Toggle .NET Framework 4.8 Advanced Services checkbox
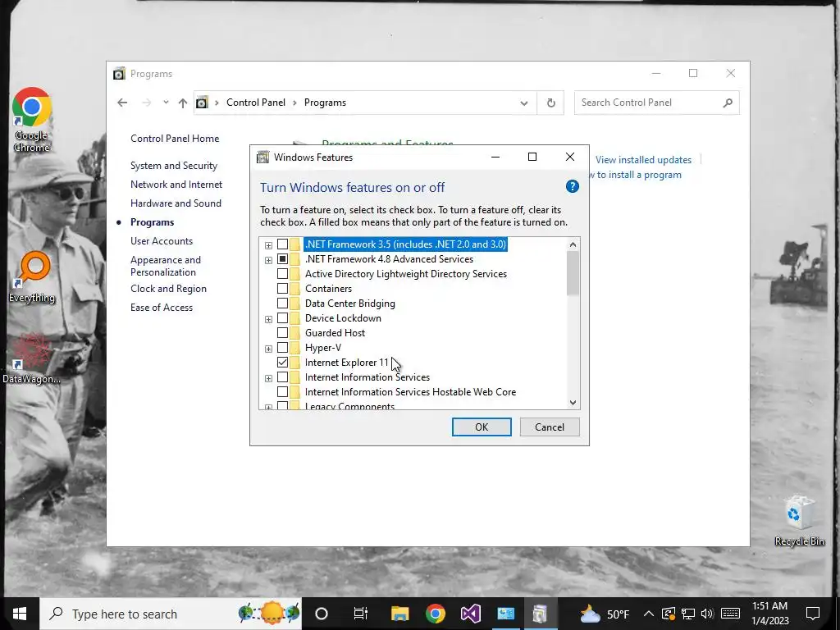This screenshot has height=630, width=840. tap(282, 259)
